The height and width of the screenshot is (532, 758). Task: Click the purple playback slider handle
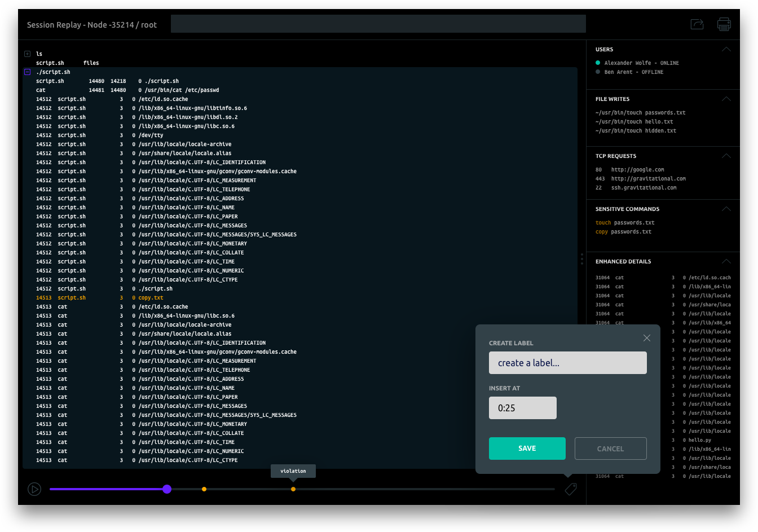click(167, 489)
